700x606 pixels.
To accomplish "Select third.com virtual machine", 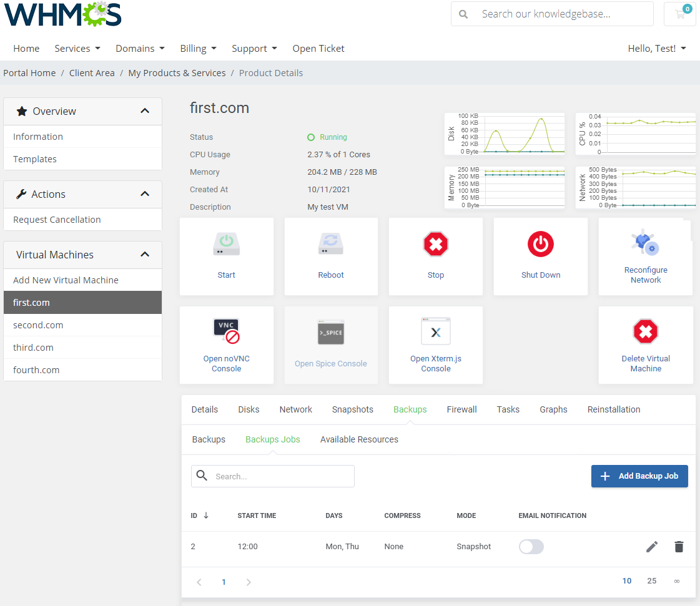I will [82, 347].
